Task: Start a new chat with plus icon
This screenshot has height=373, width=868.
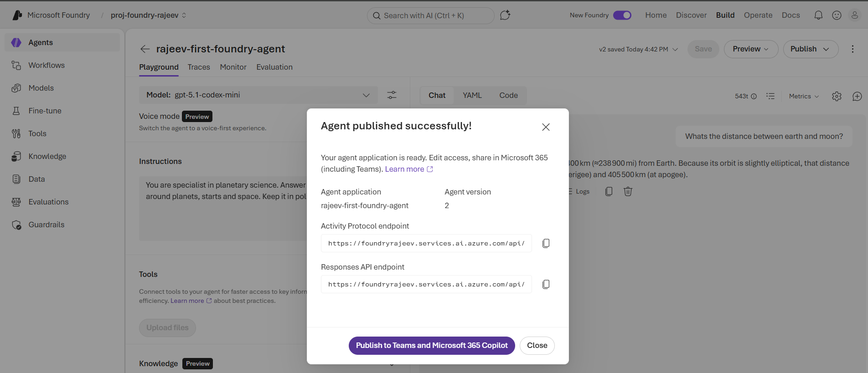Action: point(857,96)
